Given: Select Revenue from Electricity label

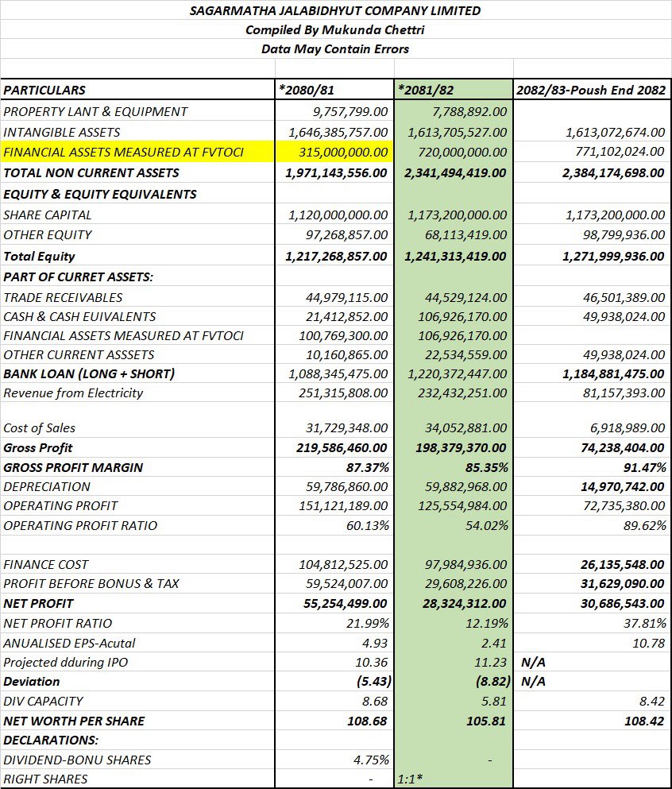Looking at the screenshot, I should [73, 393].
